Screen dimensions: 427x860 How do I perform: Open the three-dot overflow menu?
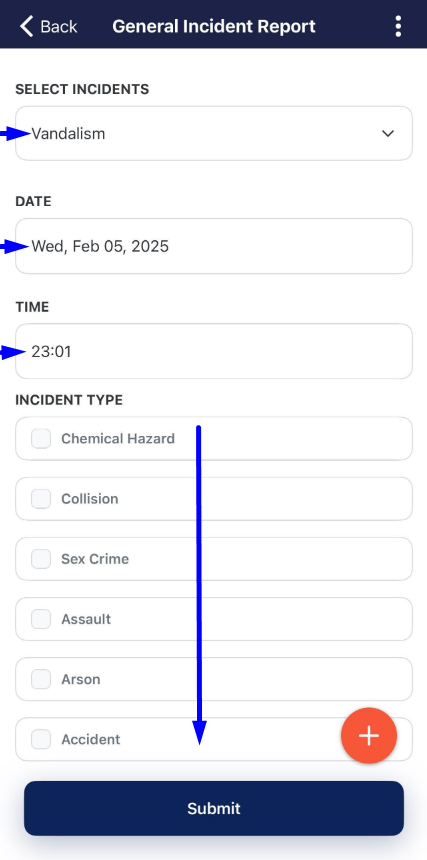pyautogui.click(x=398, y=26)
